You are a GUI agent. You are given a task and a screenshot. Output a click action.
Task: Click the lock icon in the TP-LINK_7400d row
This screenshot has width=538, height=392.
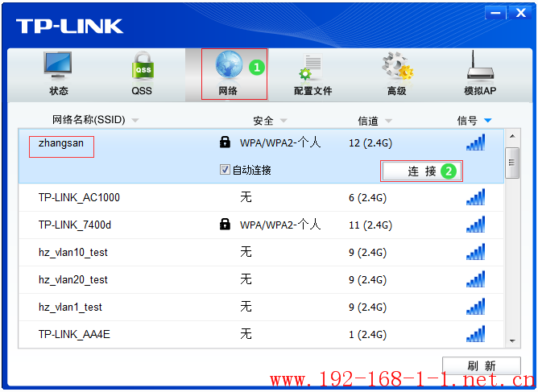click(225, 224)
